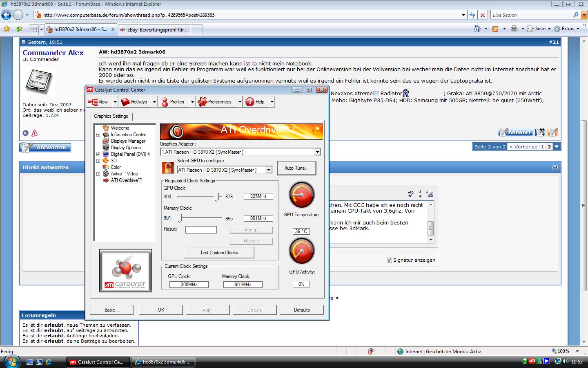The image size is (588, 368).
Task: Click the Defaults button
Action: [302, 310]
